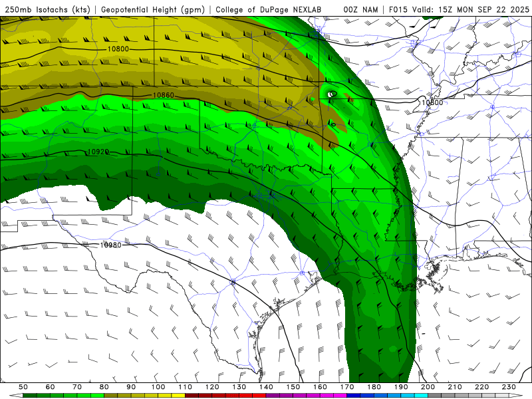Select the 10980 height contour label
The image size is (532, 399).
(x=110, y=245)
